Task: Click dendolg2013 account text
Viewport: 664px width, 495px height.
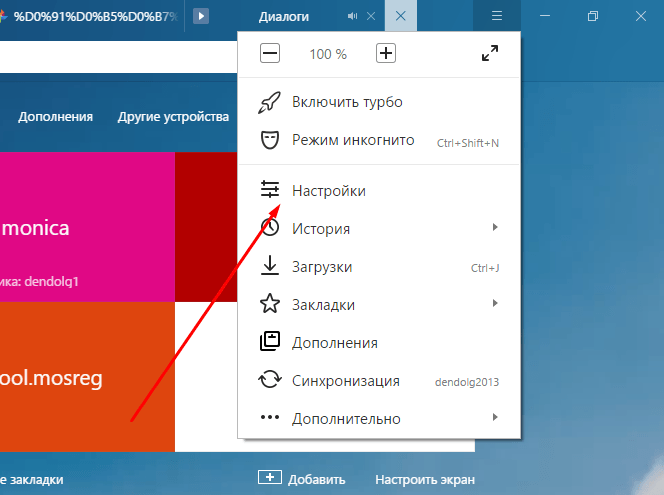Action: tap(467, 382)
